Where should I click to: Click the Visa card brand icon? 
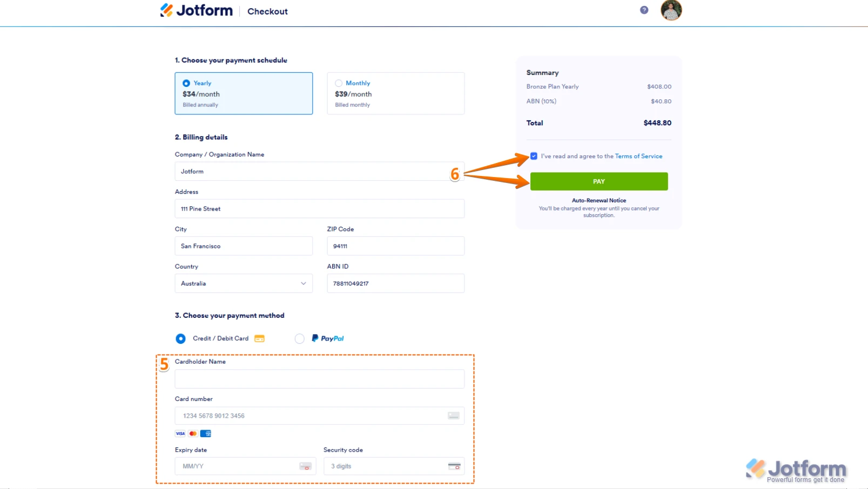(x=180, y=433)
